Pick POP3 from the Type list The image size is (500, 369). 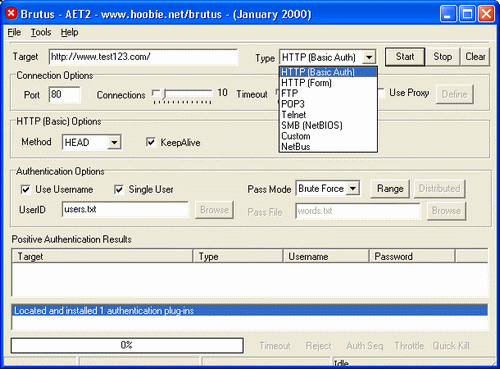point(328,104)
